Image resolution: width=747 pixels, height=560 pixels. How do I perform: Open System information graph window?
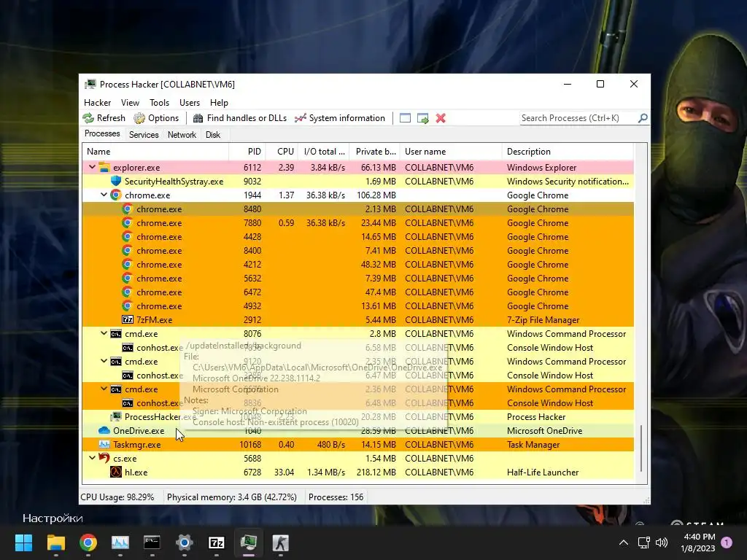point(340,118)
